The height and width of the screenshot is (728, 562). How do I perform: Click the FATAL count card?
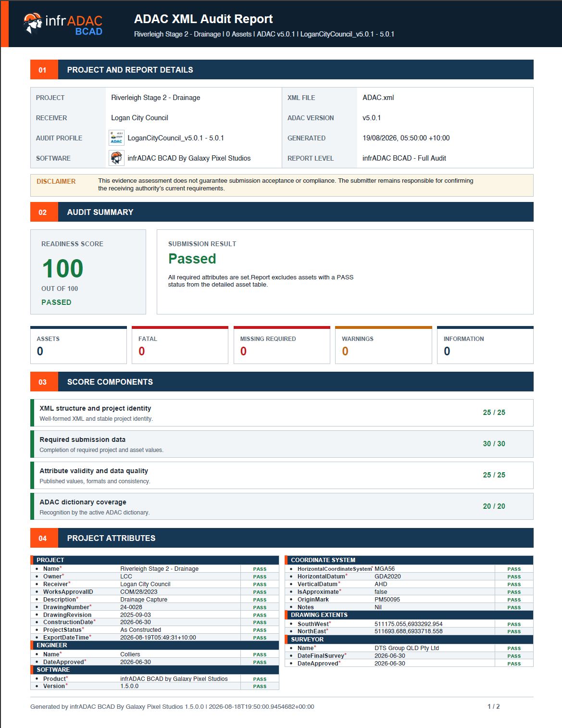180,345
